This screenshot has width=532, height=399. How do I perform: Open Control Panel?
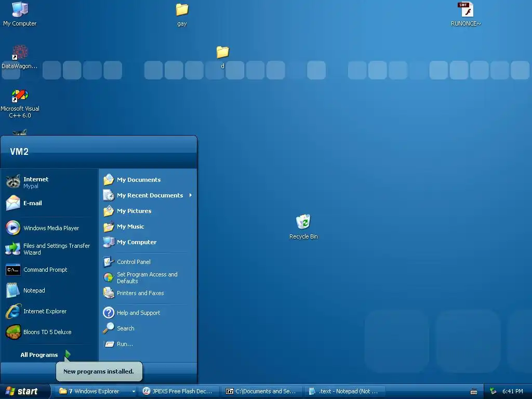(148, 262)
